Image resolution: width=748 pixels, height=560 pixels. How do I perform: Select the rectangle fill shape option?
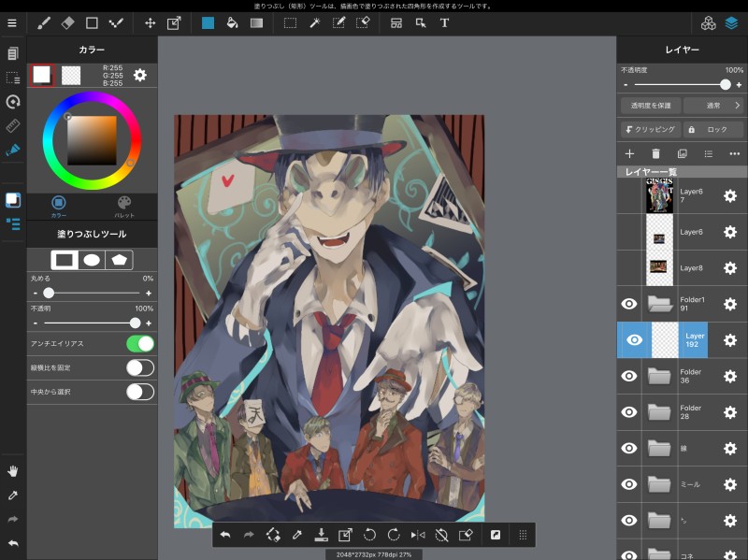pos(65,260)
